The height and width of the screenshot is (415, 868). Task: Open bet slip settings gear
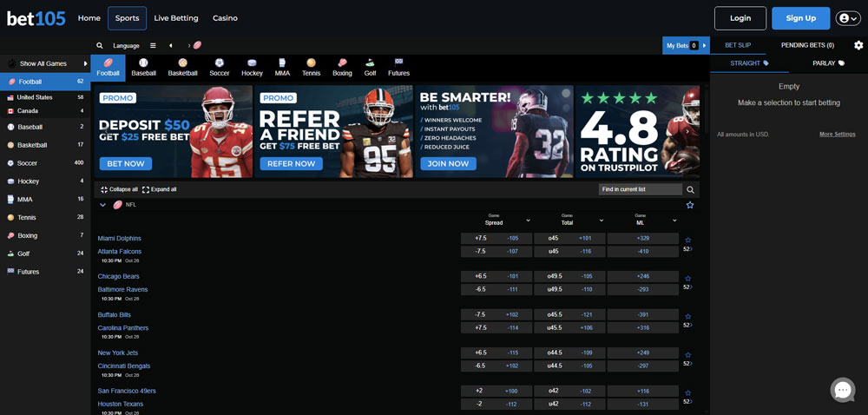pyautogui.click(x=858, y=45)
